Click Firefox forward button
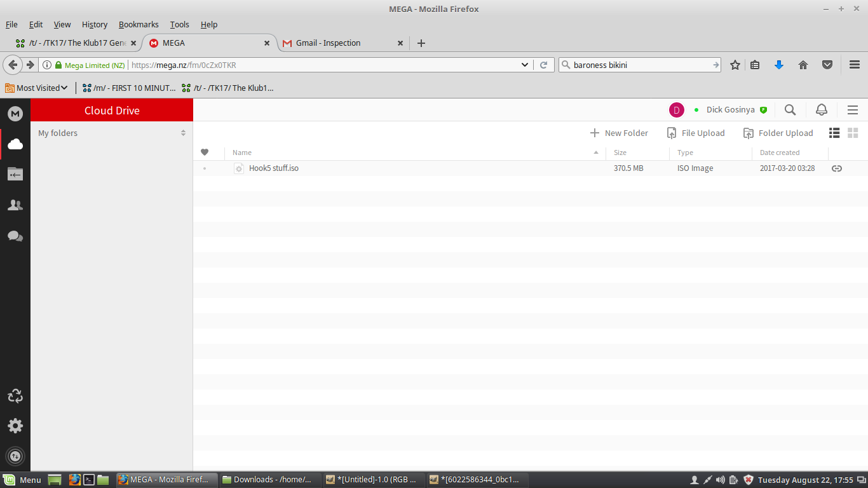Screen dimensions: 868x488 tap(30, 65)
